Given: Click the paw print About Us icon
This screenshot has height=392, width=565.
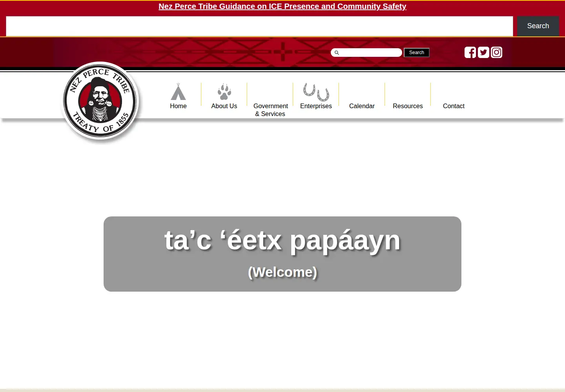Looking at the screenshot, I should pos(224,92).
